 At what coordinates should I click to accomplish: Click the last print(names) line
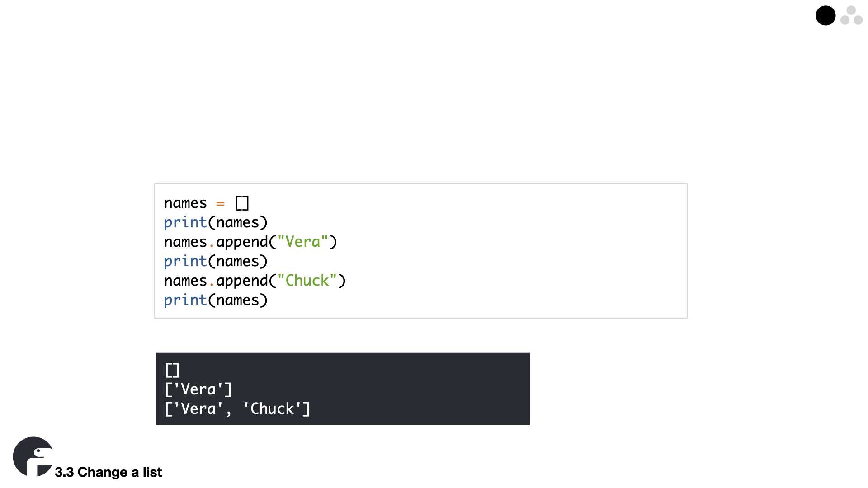(216, 300)
